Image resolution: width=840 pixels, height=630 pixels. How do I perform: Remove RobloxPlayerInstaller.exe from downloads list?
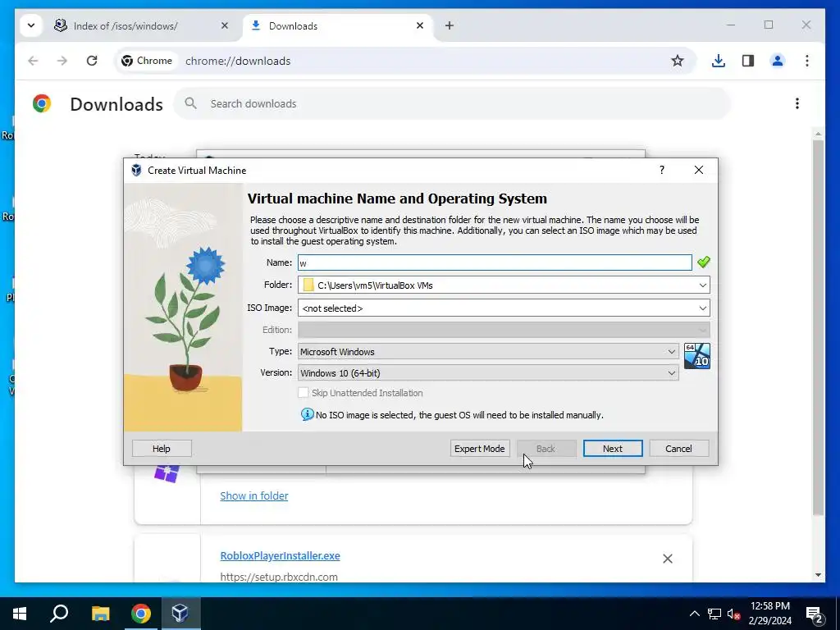668,559
